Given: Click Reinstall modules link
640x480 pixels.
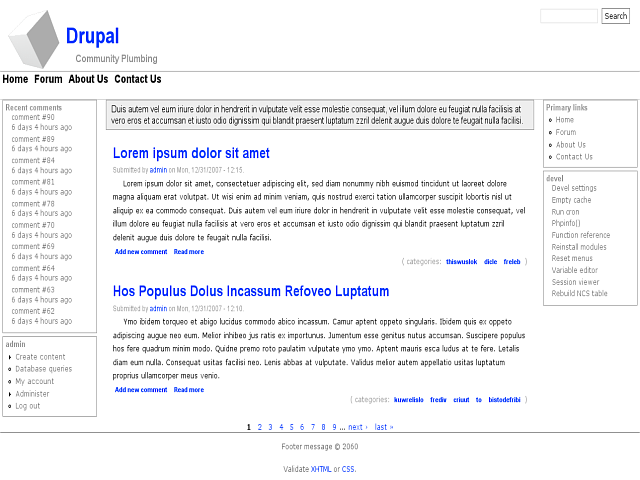Looking at the screenshot, I should [579, 247].
